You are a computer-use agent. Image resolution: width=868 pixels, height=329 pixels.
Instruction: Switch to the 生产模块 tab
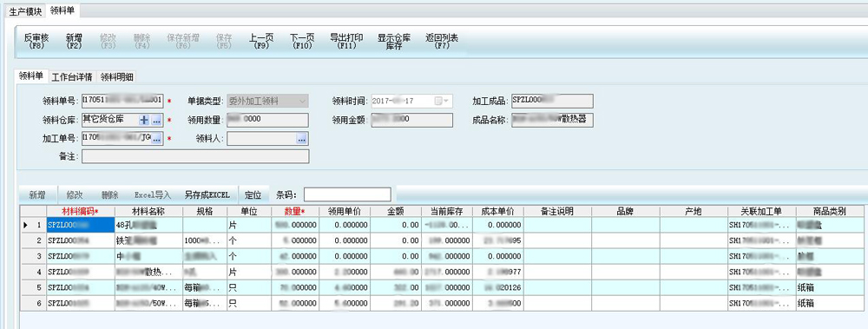(x=25, y=10)
